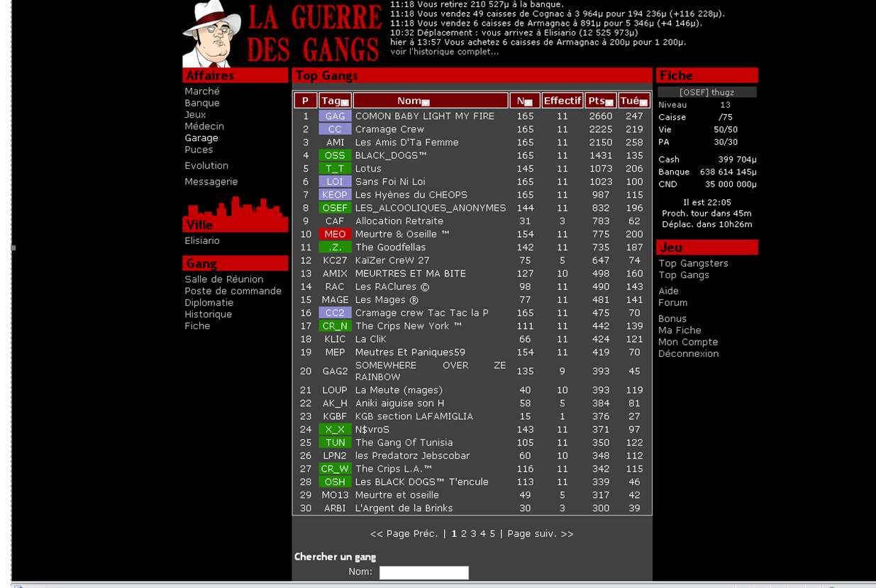This screenshot has width=876, height=588.
Task: Open the Forum
Action: [x=672, y=303]
